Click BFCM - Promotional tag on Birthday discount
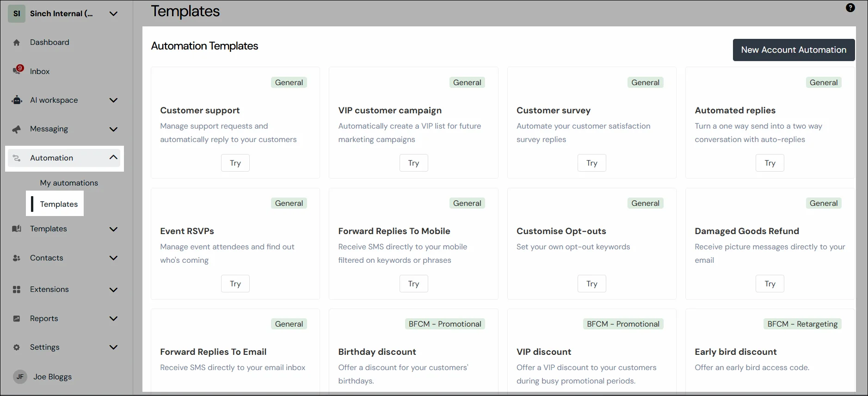 tap(445, 324)
